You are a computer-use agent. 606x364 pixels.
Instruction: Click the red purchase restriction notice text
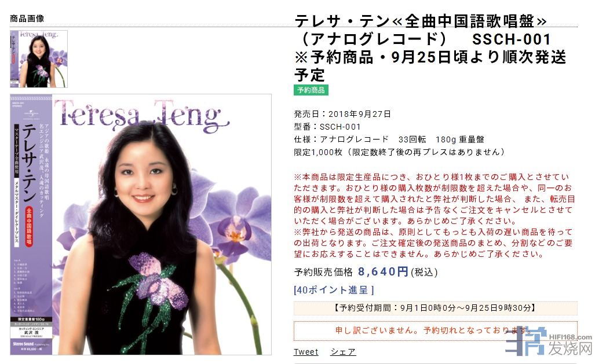click(x=435, y=215)
